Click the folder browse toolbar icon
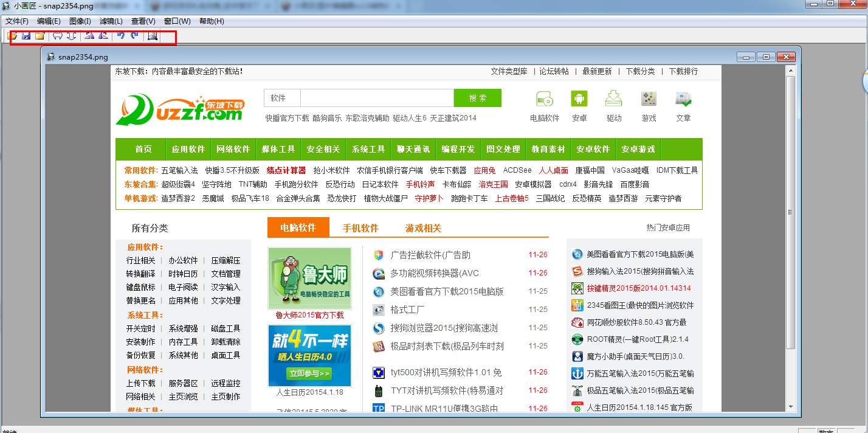Screen dimensions: 868x433 coord(40,36)
